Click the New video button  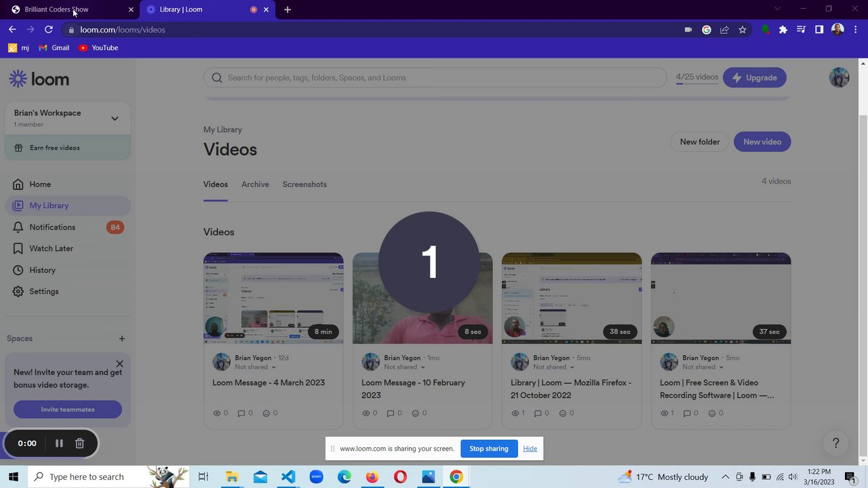click(762, 142)
